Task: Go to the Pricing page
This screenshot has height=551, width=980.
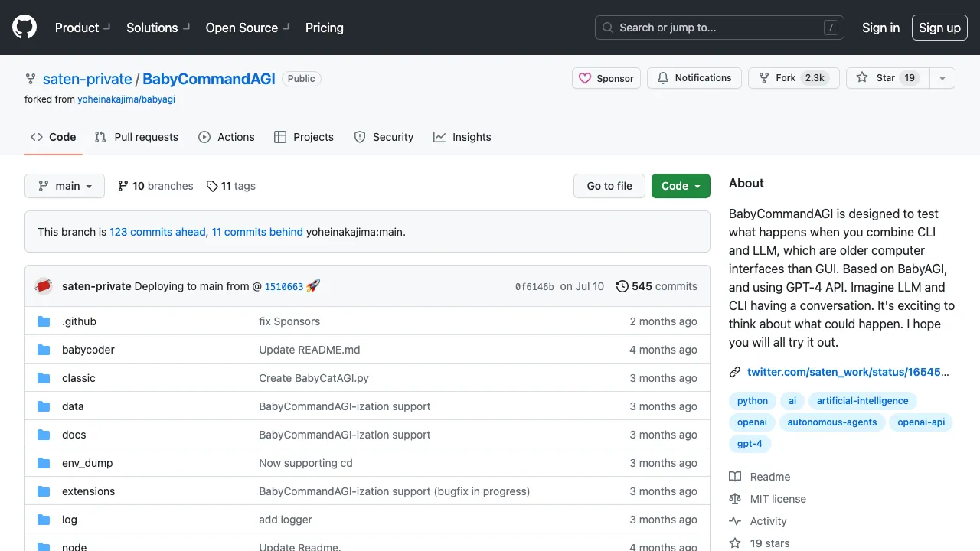Action: click(325, 28)
